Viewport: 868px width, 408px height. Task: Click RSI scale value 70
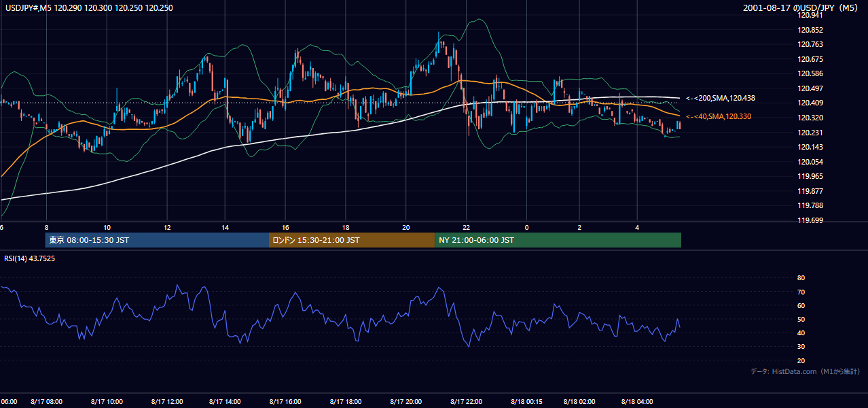pyautogui.click(x=801, y=292)
